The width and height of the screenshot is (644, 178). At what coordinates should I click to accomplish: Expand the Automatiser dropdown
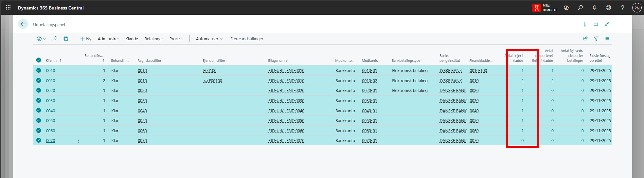point(209,39)
